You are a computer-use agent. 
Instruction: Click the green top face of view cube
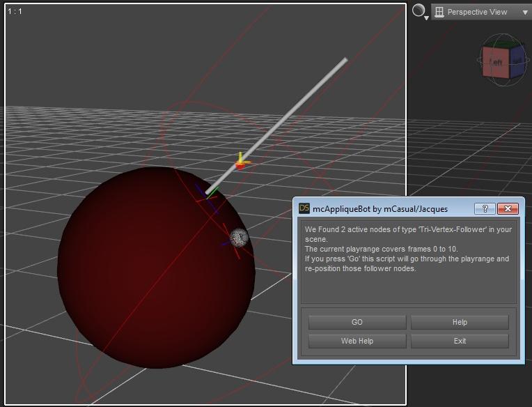click(502, 44)
